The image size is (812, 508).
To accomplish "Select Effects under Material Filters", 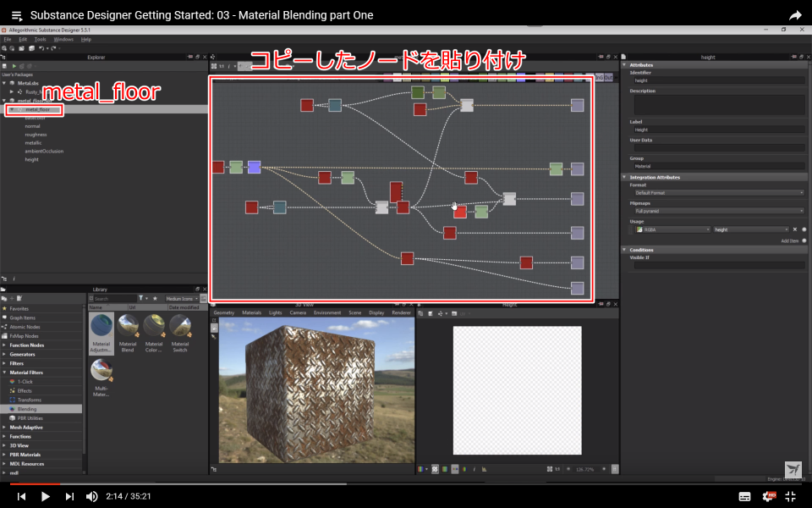I will pyautogui.click(x=25, y=391).
